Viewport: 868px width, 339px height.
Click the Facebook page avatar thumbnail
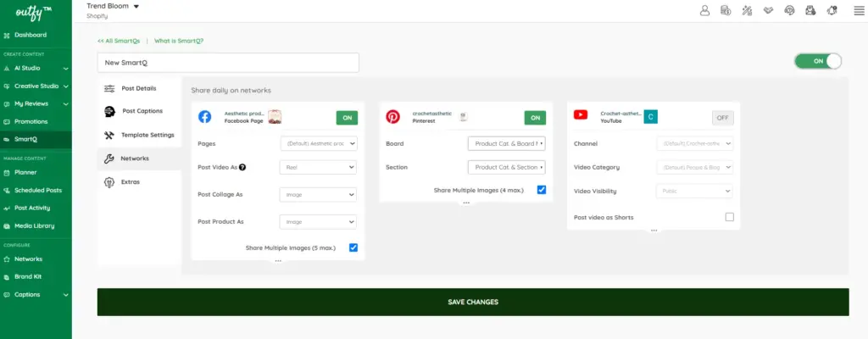pos(275,117)
